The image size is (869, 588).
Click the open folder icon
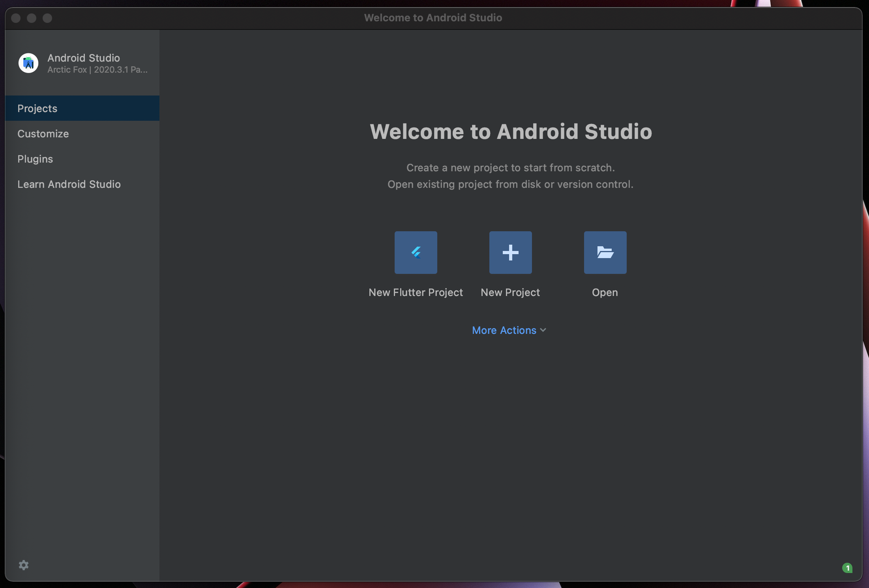tap(605, 253)
